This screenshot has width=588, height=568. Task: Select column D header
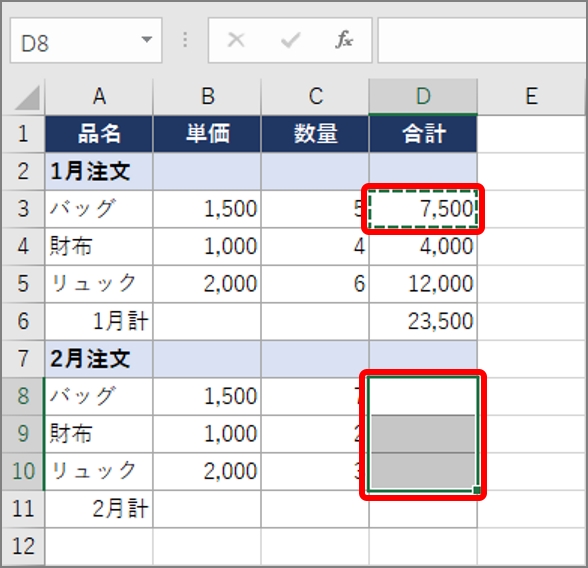pyautogui.click(x=423, y=96)
